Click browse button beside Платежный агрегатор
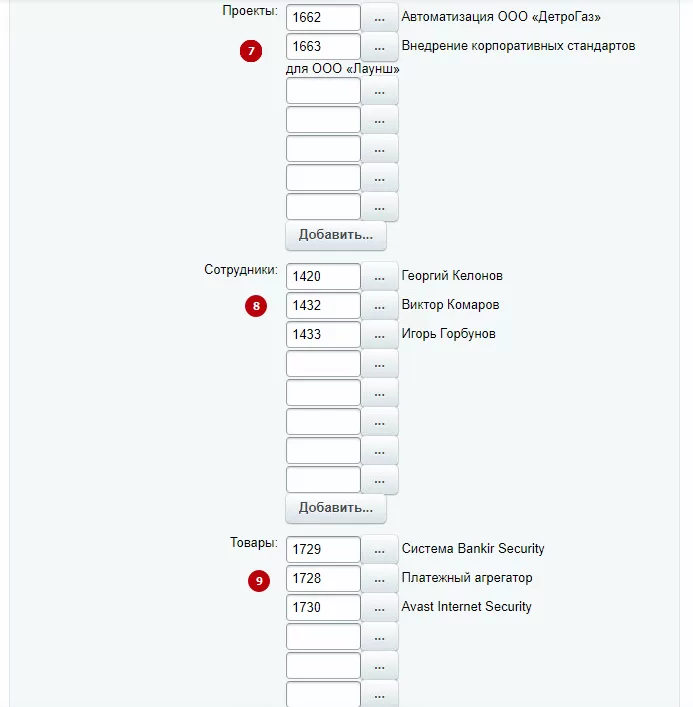 380,578
